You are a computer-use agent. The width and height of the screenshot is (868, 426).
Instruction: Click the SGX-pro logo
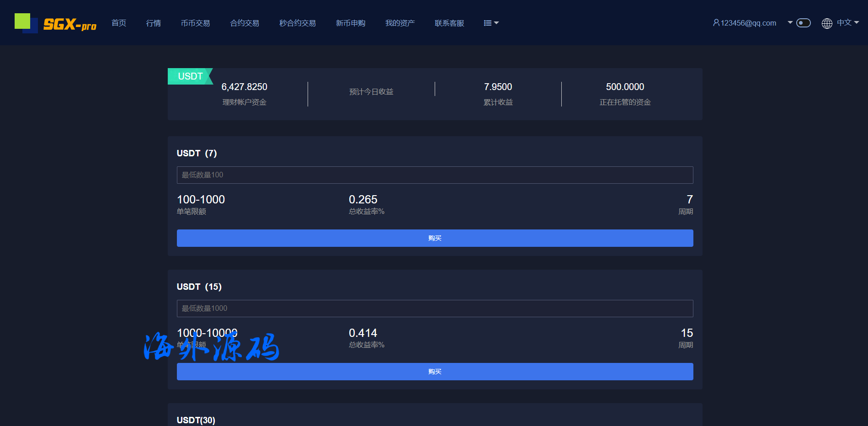pos(56,23)
